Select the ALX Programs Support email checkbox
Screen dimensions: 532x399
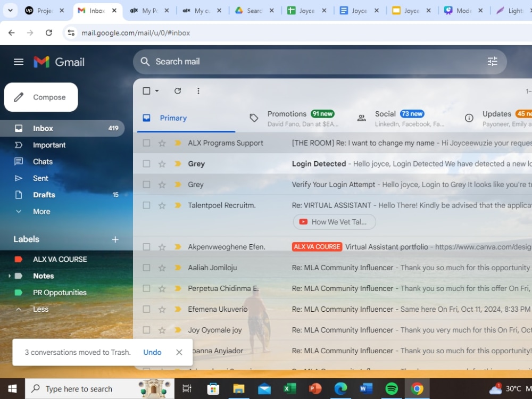(x=146, y=143)
